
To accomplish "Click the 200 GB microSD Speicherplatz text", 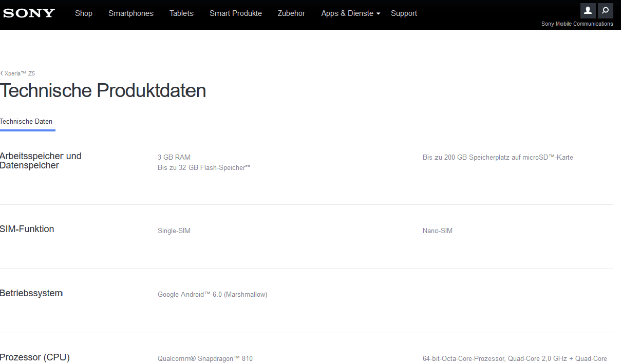I will (x=498, y=157).
